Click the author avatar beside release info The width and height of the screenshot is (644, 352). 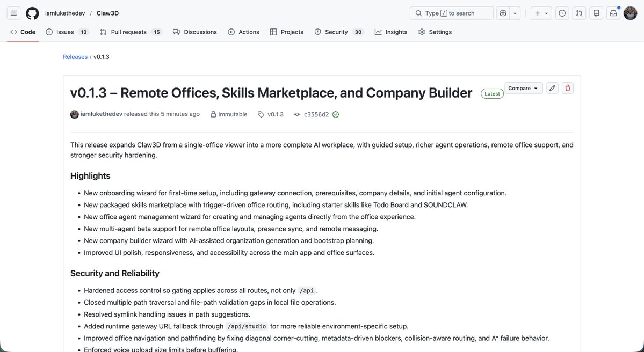tap(74, 114)
